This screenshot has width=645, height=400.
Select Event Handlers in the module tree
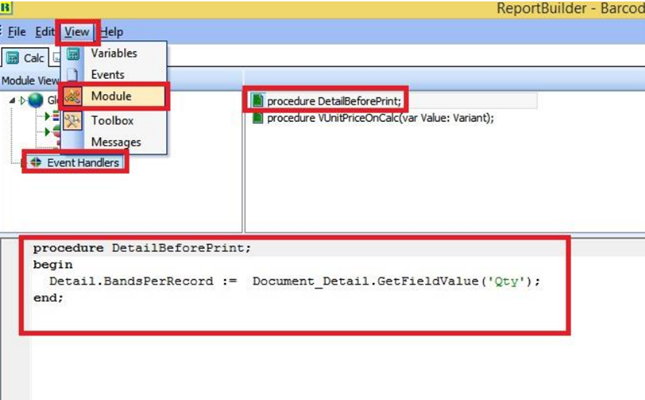pyautogui.click(x=82, y=162)
